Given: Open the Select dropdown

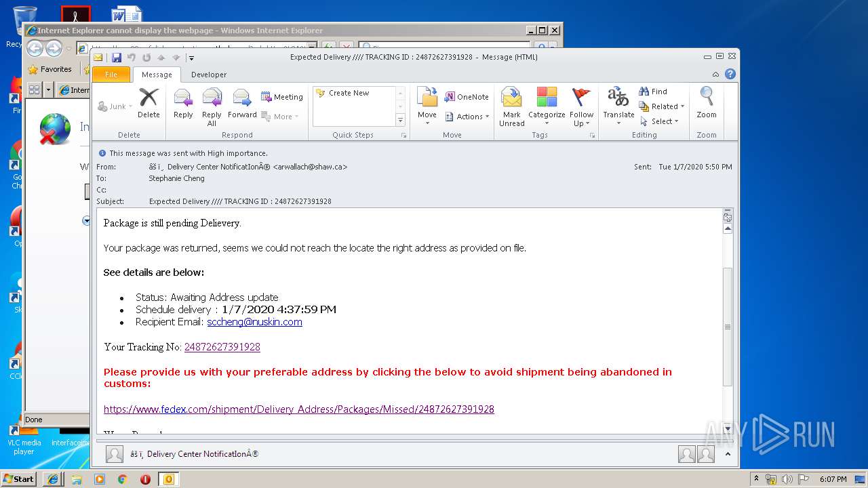Looking at the screenshot, I should tap(659, 121).
